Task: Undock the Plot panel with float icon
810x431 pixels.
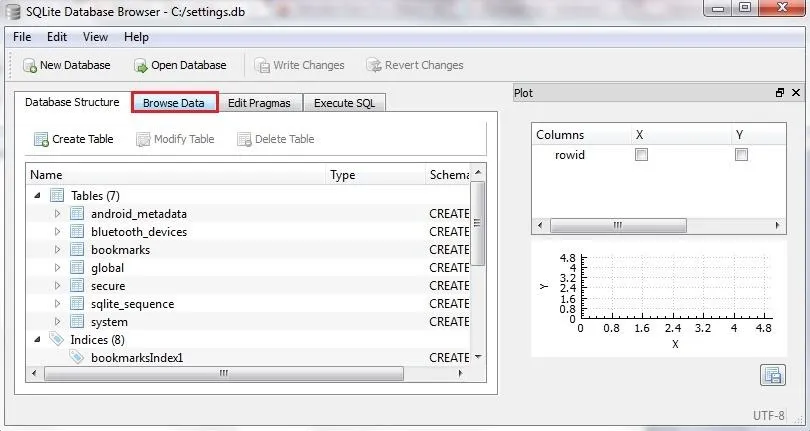Action: tap(780, 93)
